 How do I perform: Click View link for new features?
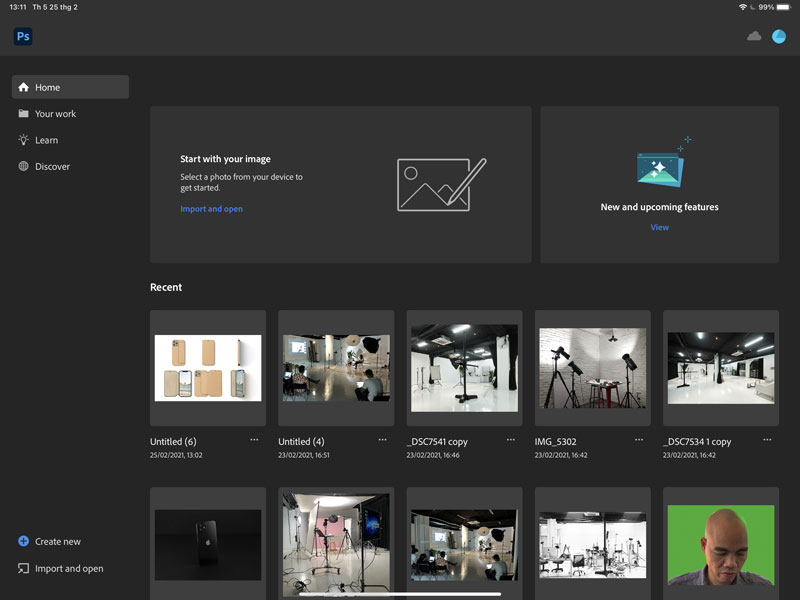click(659, 227)
